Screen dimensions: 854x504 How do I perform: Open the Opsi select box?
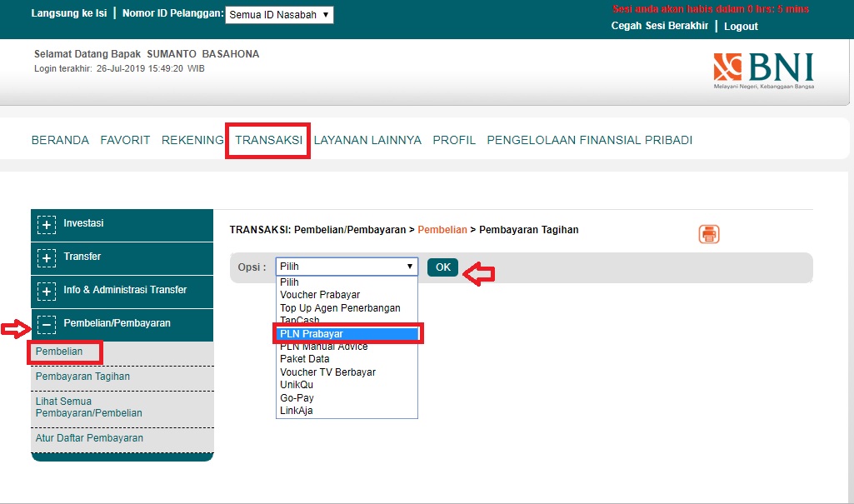tap(347, 266)
